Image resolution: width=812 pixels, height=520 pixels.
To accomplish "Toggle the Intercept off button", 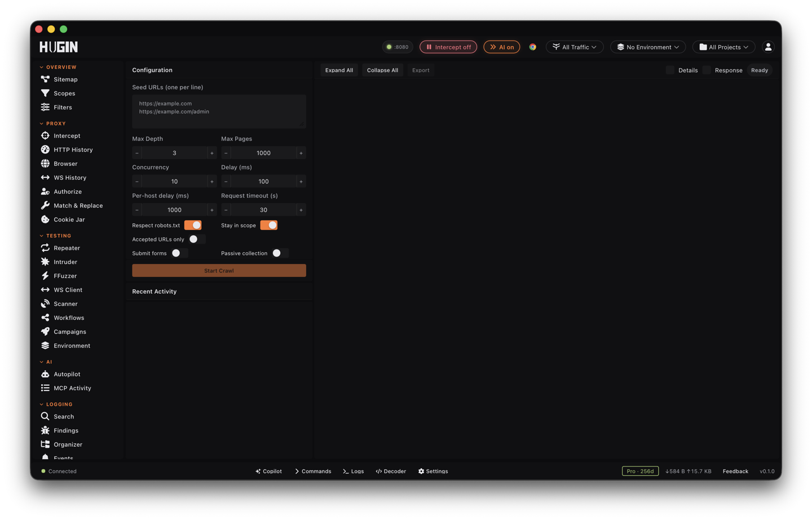I will tap(448, 47).
